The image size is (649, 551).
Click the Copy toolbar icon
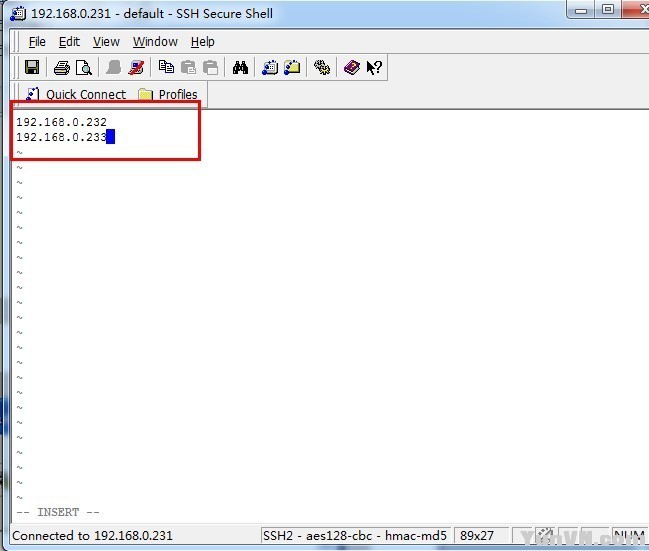click(166, 67)
